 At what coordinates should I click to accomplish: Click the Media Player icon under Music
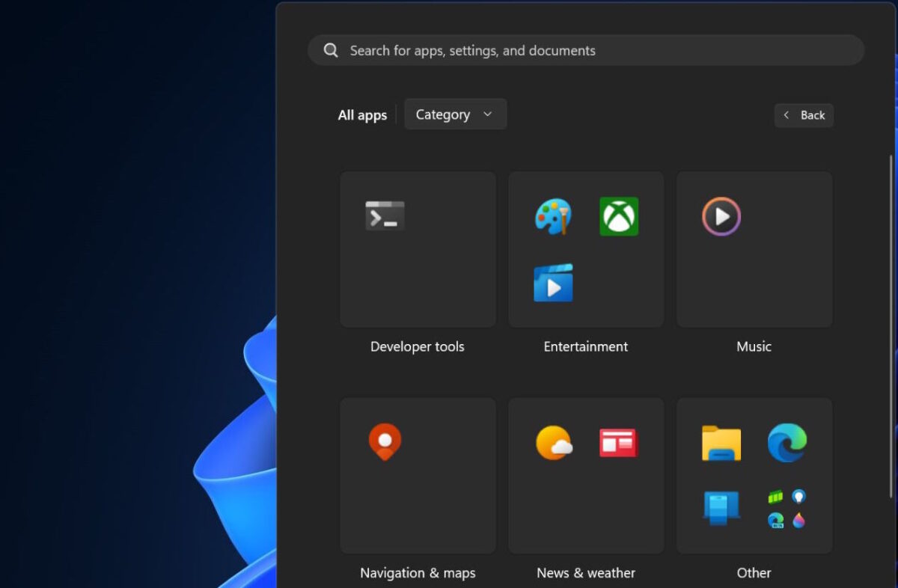tap(720, 216)
